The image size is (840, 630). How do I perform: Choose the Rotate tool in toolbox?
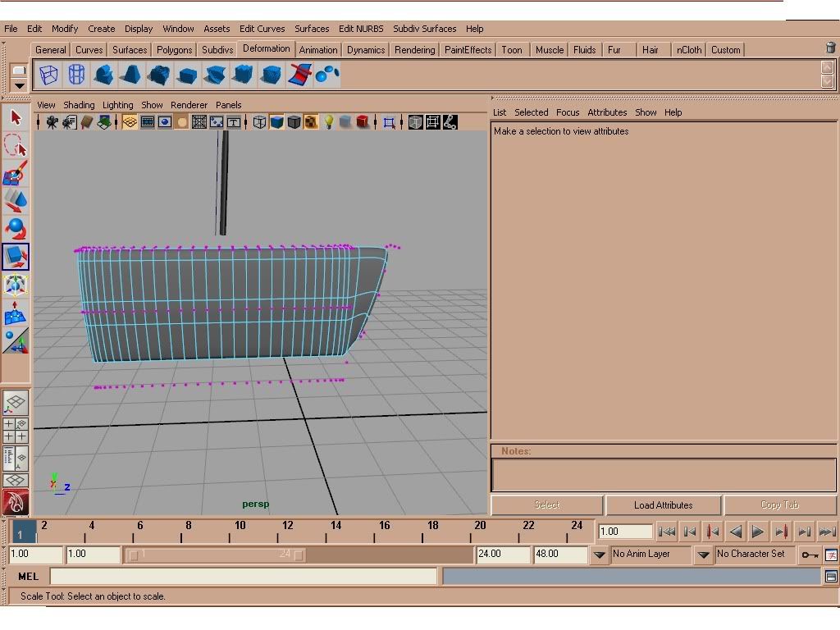click(16, 228)
